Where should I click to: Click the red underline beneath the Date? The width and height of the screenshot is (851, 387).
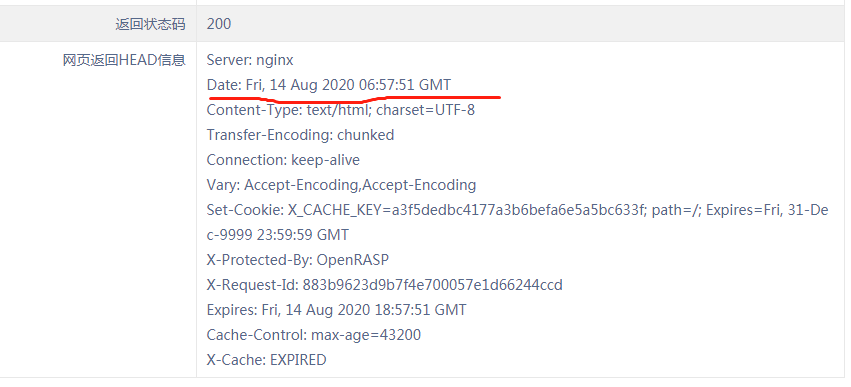coord(354,99)
